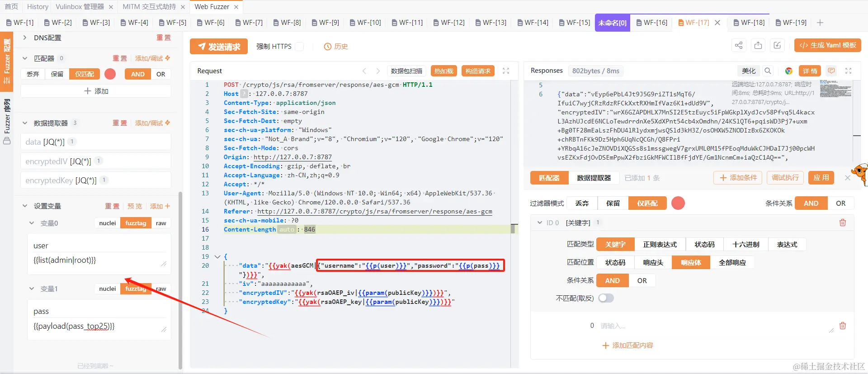868x374 pixels.
Task: Toggle the Force HTTPS checkbox
Action: [x=299, y=47]
